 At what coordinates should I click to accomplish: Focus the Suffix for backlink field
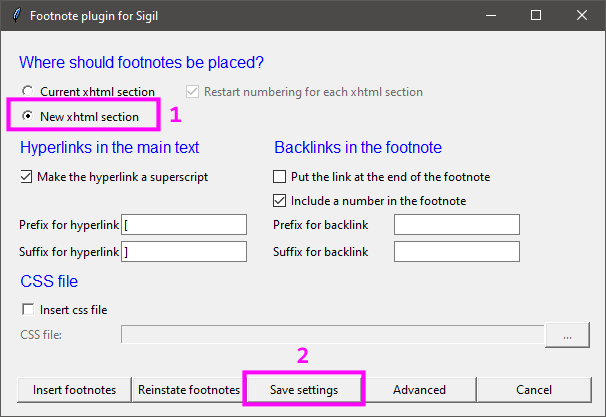[x=456, y=251]
